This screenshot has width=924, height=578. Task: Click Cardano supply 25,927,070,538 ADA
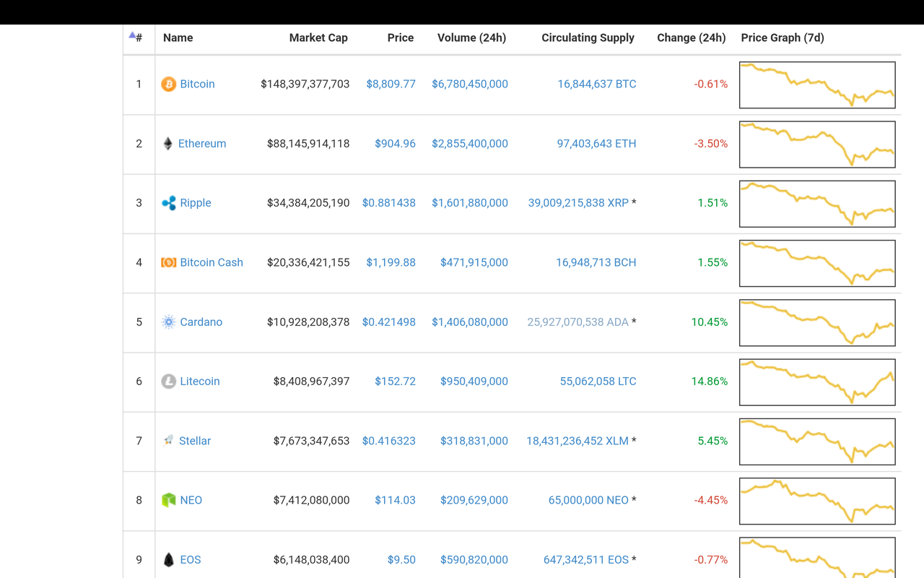[578, 322]
